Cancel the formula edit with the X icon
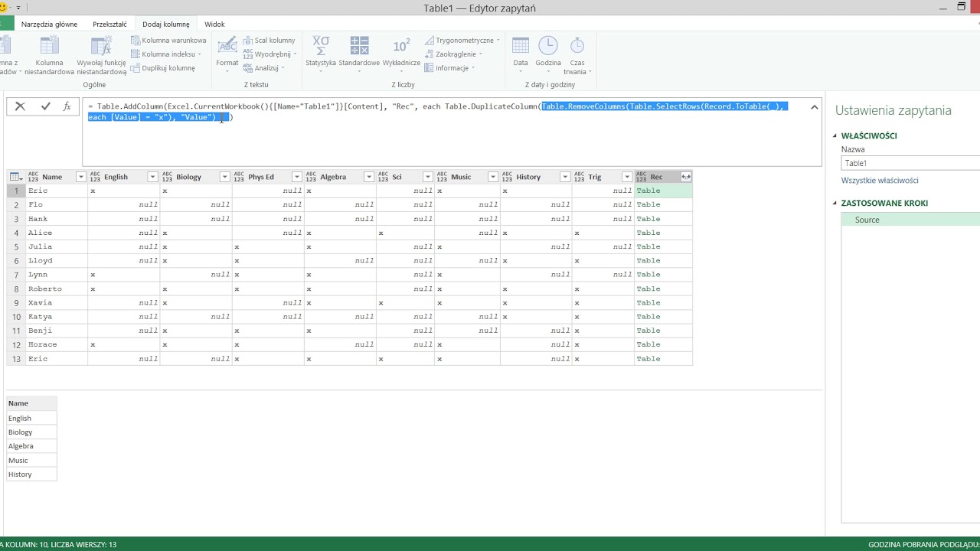The image size is (980, 551). (21, 106)
